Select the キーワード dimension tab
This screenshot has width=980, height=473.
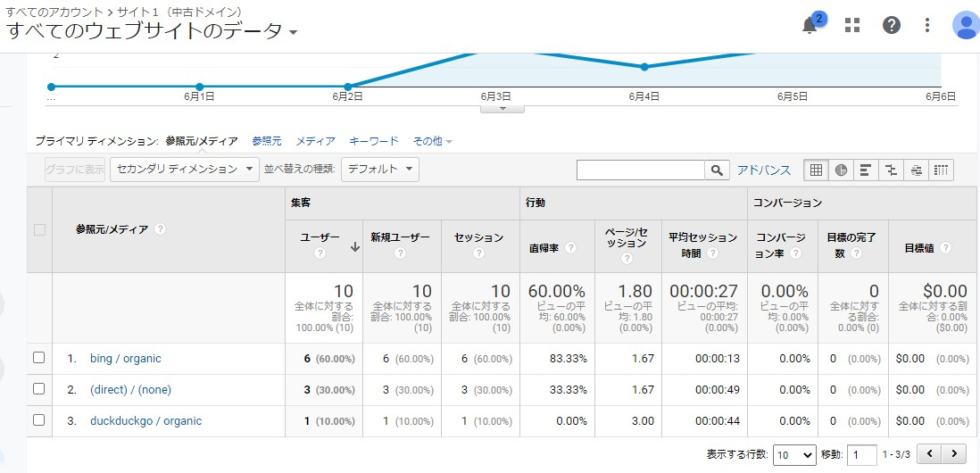pos(373,141)
